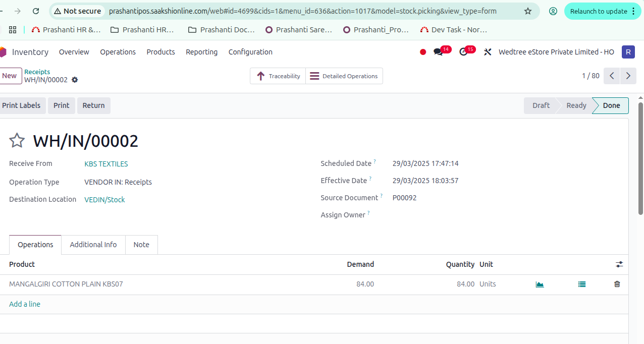Bookmark this page with the star icon
This screenshot has width=644, height=344.
(528, 11)
